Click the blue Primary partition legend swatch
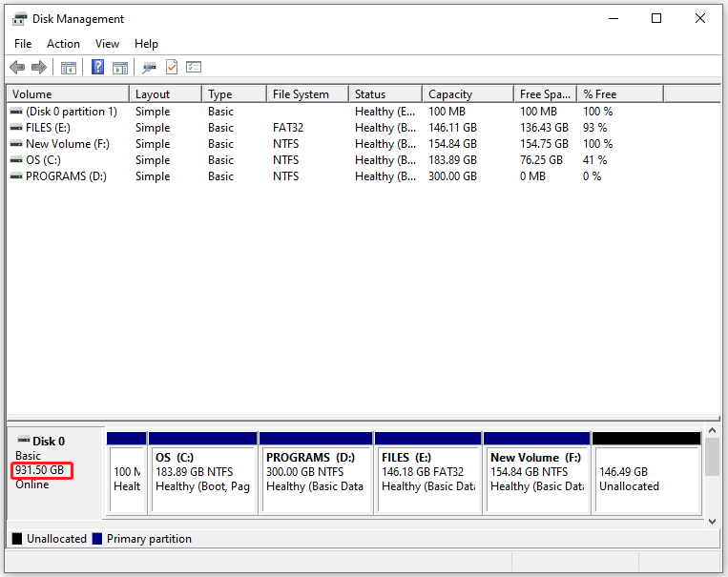The height and width of the screenshot is (577, 728). coord(97,539)
